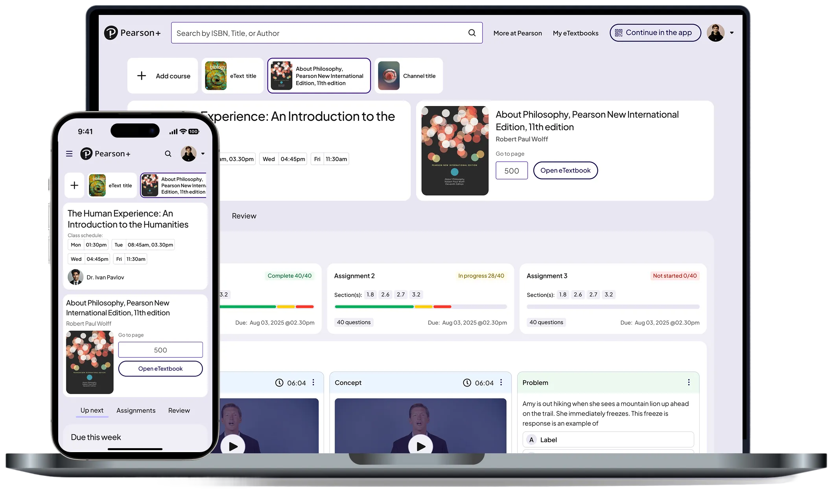Play the Concept video
Viewport: 833px width, 504px height.
pos(420,446)
